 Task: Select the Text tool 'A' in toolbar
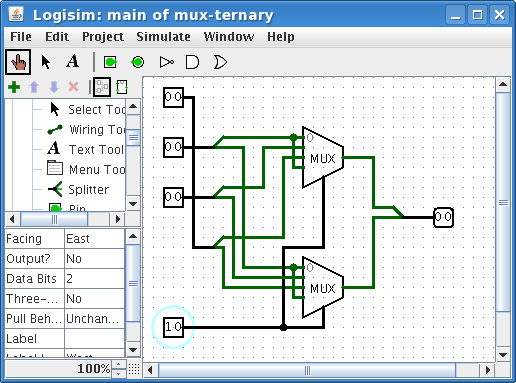click(72, 61)
